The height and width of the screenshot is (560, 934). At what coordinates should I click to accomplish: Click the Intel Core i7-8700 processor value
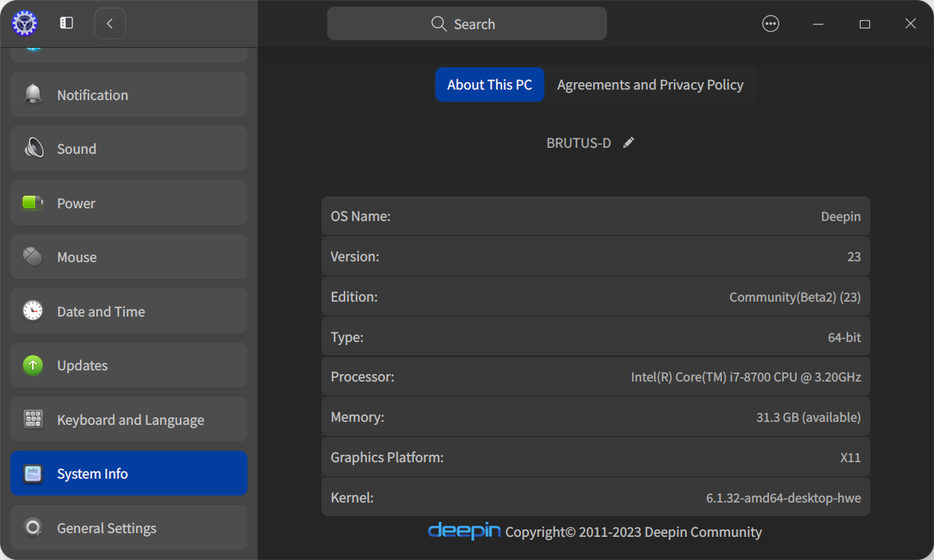pyautogui.click(x=746, y=377)
